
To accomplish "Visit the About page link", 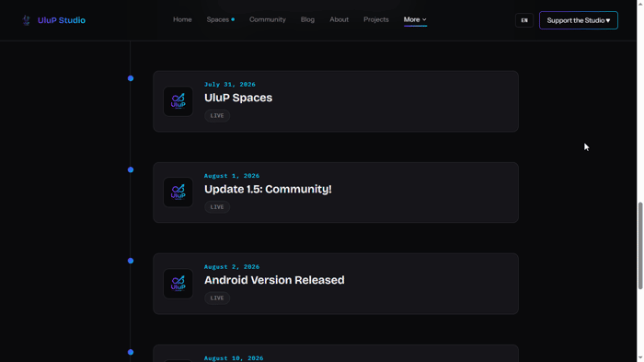I will click(339, 19).
